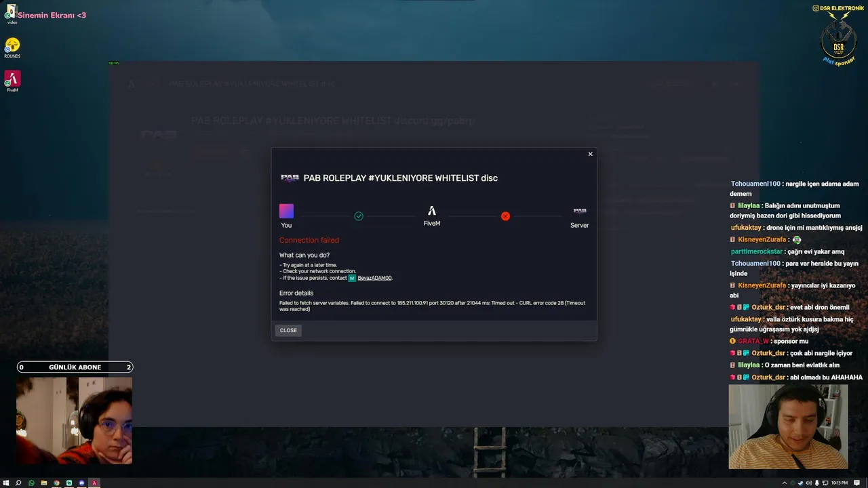Click the microphone tray icon
This screenshot has height=488, width=868.
[x=817, y=483]
